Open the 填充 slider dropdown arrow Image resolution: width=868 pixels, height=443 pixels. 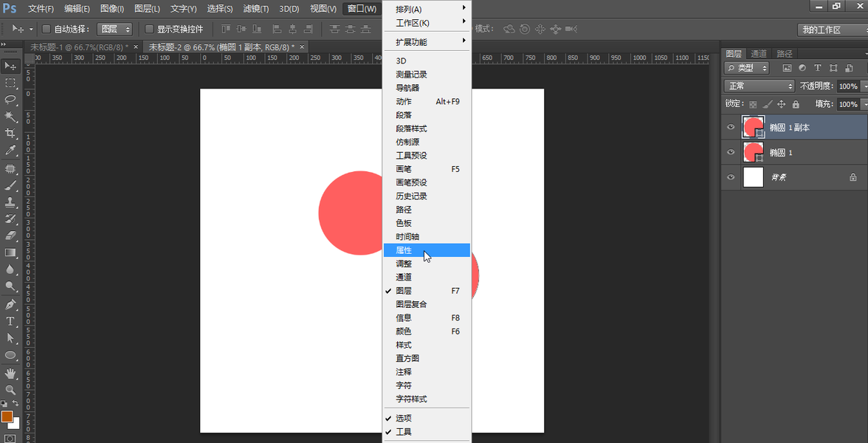(864, 104)
